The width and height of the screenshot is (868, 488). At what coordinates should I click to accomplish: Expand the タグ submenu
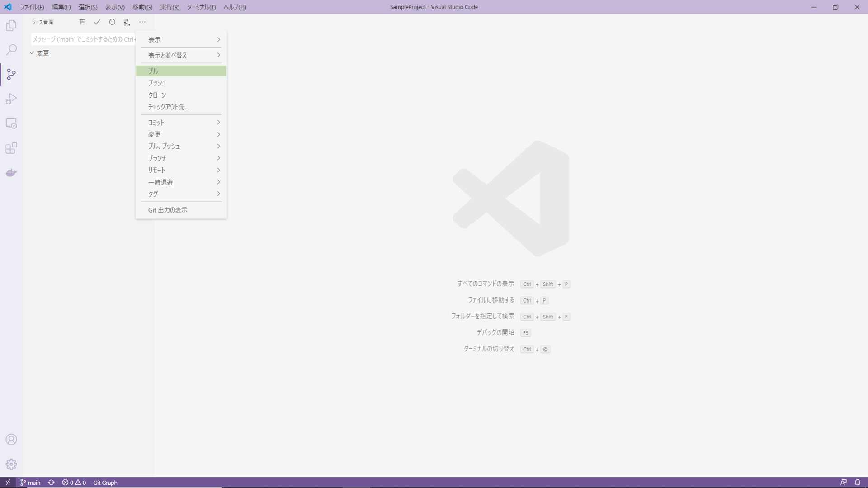(x=181, y=194)
